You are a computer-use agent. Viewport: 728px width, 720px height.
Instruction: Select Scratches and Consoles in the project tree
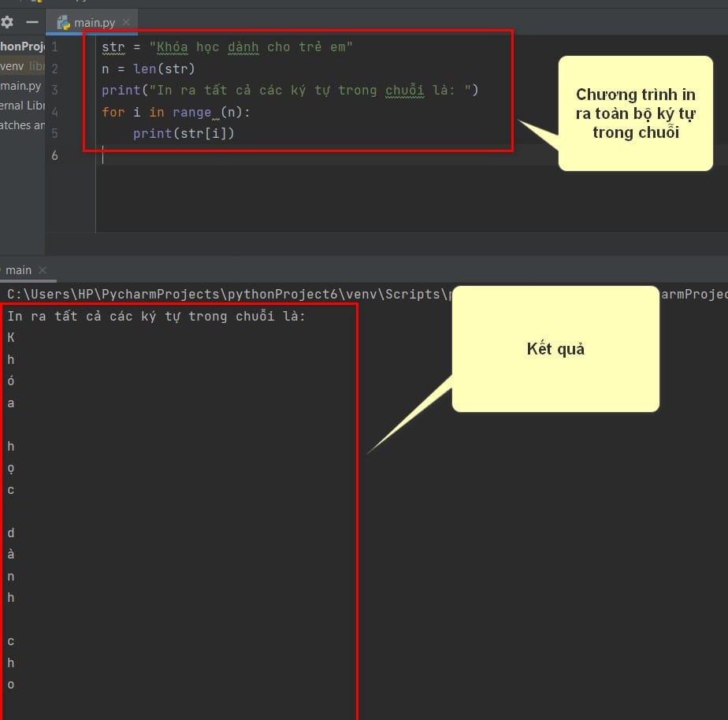coord(22,125)
